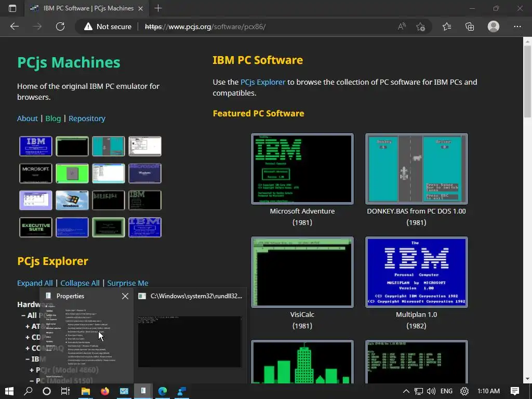The image size is (532, 399).
Task: Open the Blog link
Action: click(54, 118)
